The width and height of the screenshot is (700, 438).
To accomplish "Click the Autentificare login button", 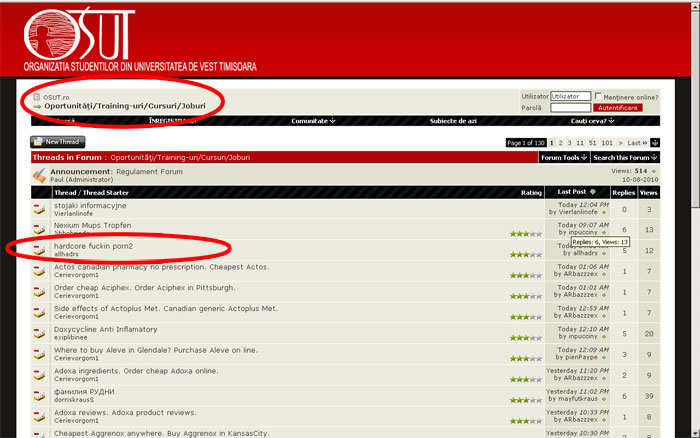I will tap(618, 108).
